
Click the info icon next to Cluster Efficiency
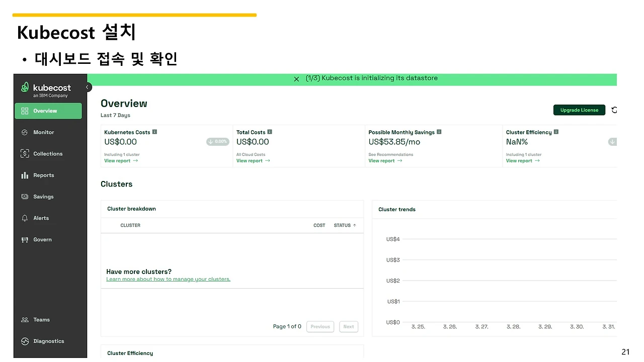click(556, 132)
